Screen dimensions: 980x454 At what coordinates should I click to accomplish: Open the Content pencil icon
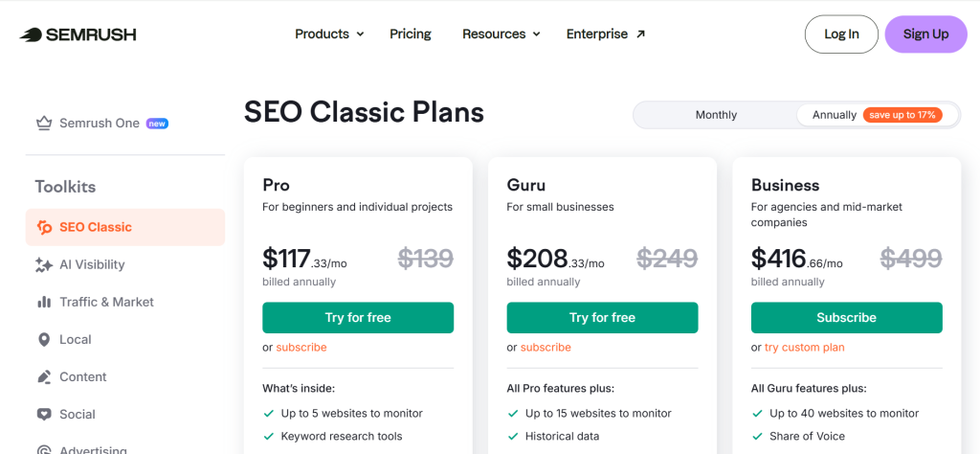point(43,376)
